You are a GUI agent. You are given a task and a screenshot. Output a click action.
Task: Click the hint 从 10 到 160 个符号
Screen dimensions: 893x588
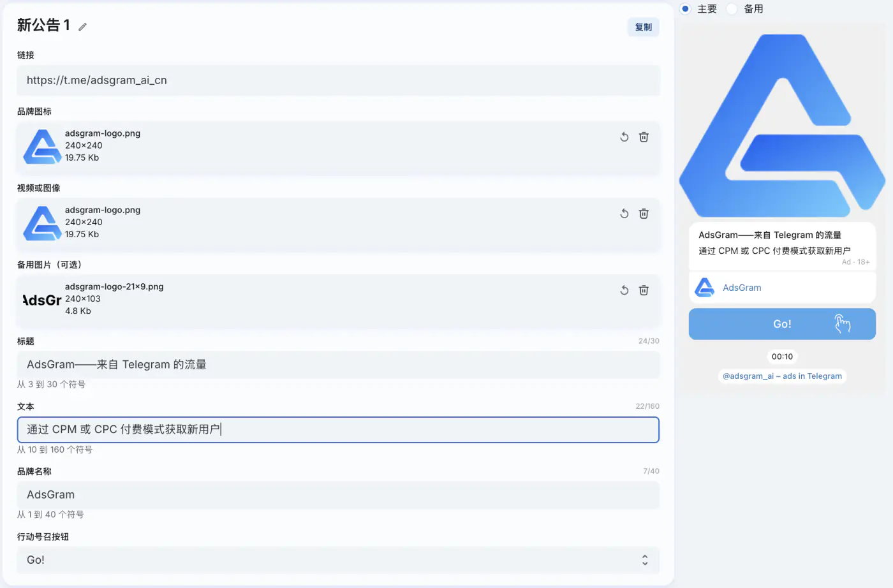[55, 450]
